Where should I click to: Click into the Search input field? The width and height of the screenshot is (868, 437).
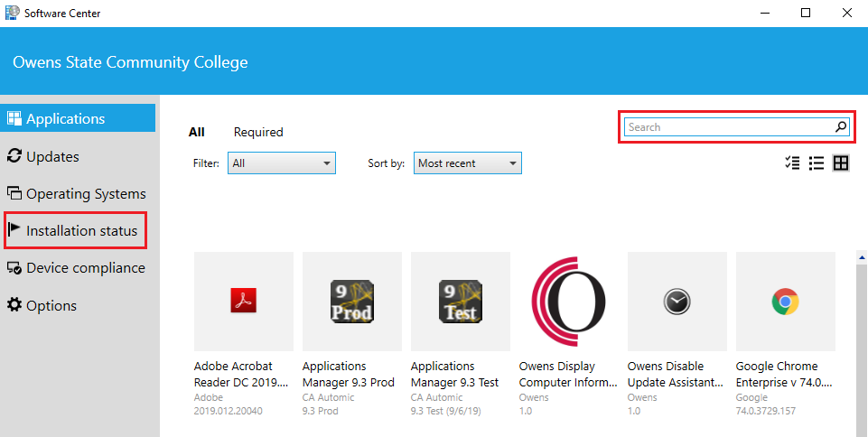[x=727, y=127]
